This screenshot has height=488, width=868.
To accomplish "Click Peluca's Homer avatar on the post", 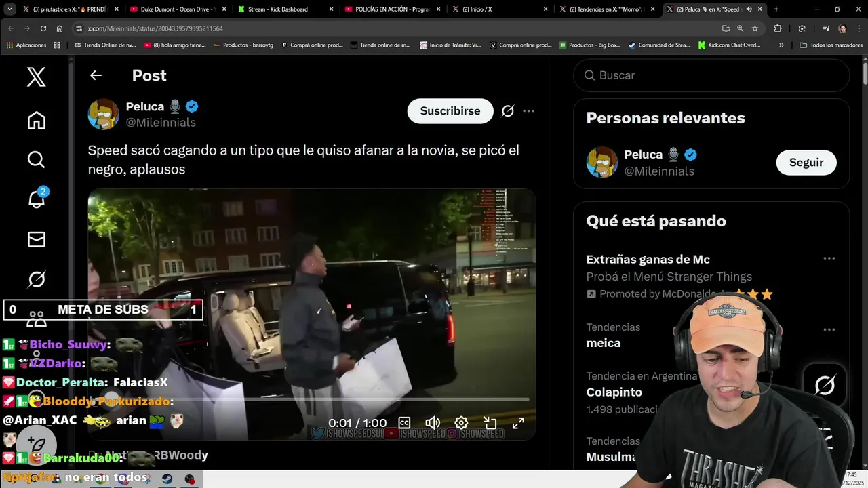I will click(x=104, y=114).
